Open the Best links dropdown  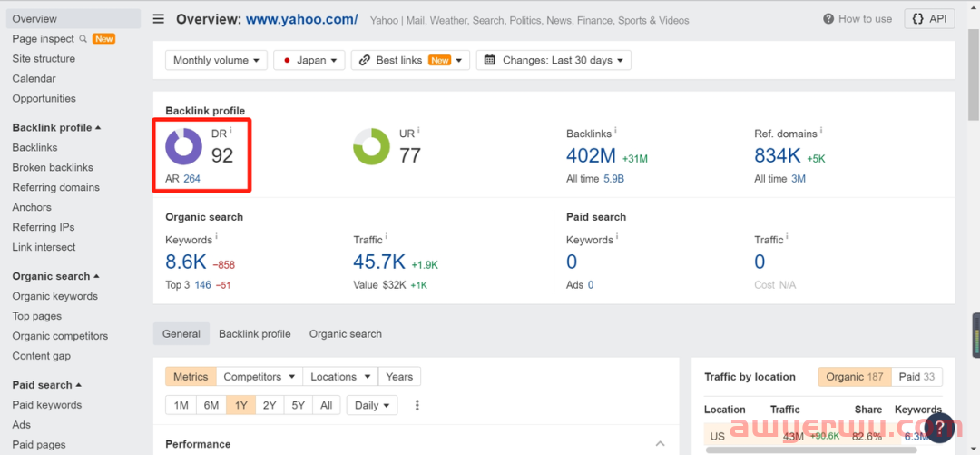click(411, 60)
